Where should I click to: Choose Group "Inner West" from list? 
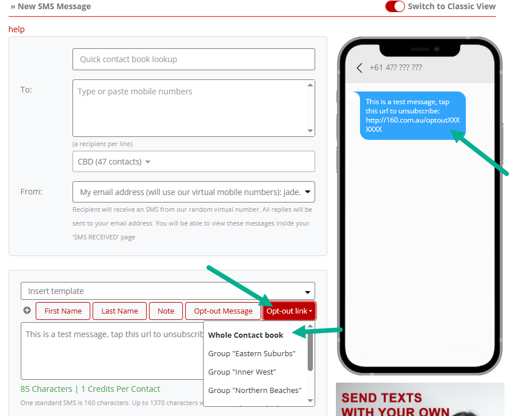click(x=242, y=372)
